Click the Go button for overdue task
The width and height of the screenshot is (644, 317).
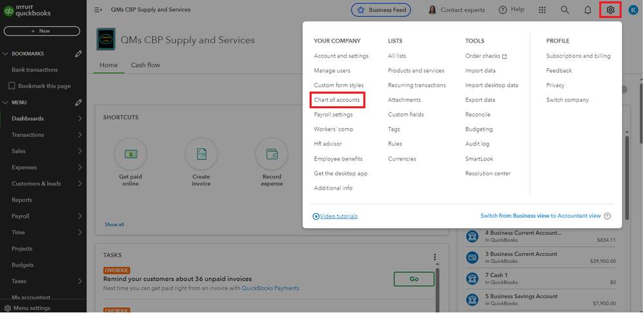[x=414, y=279]
